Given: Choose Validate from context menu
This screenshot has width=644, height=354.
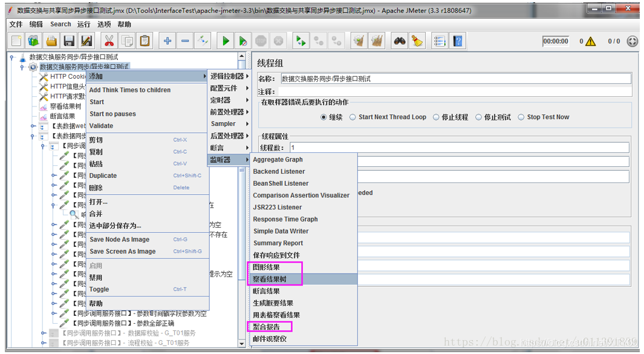Looking at the screenshot, I should [x=146, y=126].
